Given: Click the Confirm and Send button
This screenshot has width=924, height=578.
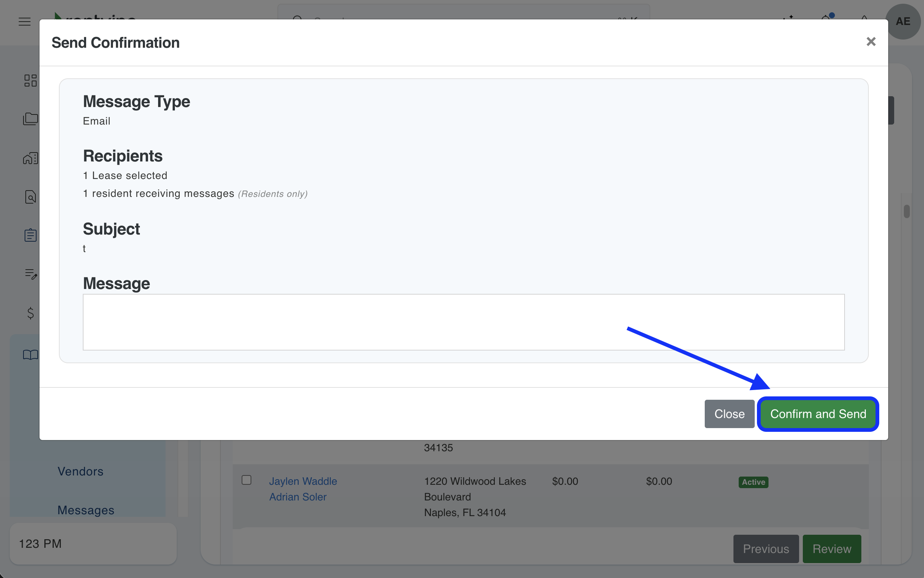Looking at the screenshot, I should 818,414.
